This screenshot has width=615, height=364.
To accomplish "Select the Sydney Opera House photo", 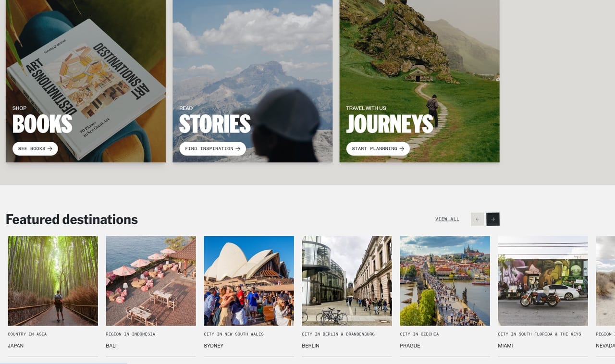I will point(249,280).
